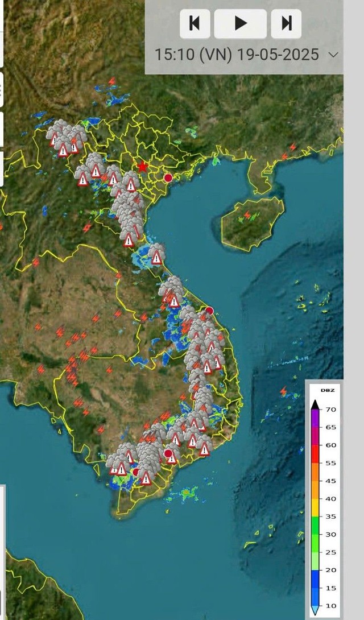Click the lightning icon in the sea beside the legend
Image resolution: width=364 pixels, height=620 pixels.
(283, 391)
